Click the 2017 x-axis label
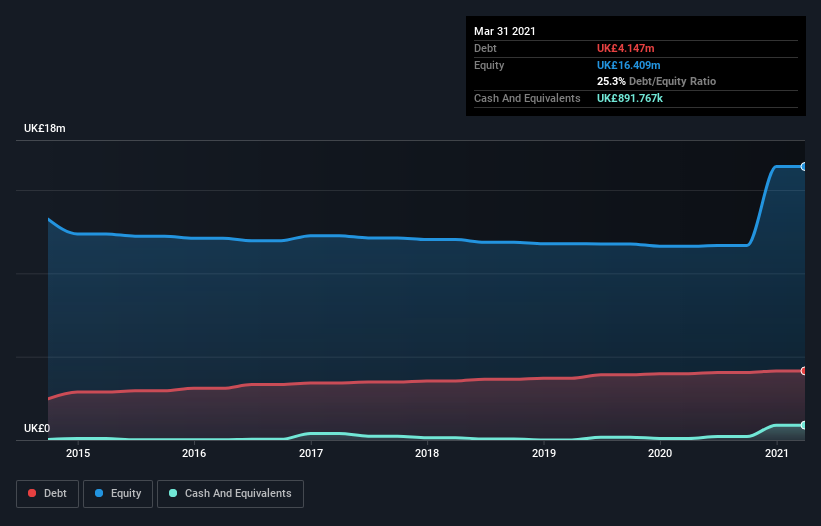 click(x=311, y=453)
